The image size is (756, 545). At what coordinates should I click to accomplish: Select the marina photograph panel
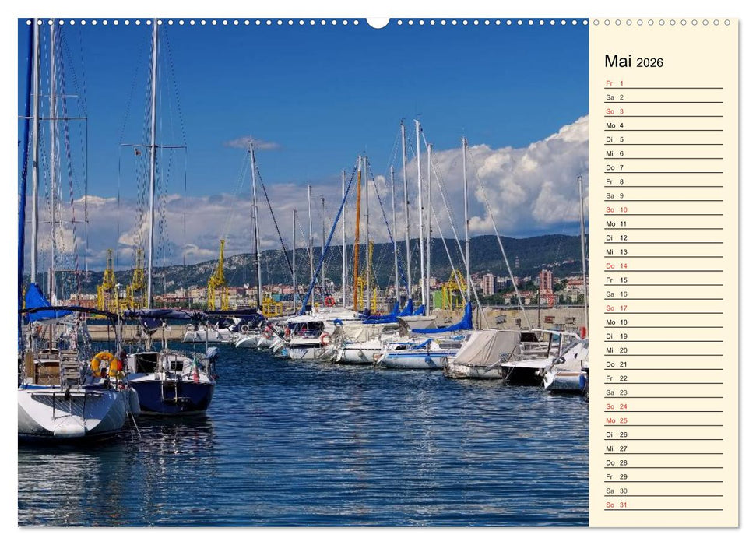tap(296, 272)
